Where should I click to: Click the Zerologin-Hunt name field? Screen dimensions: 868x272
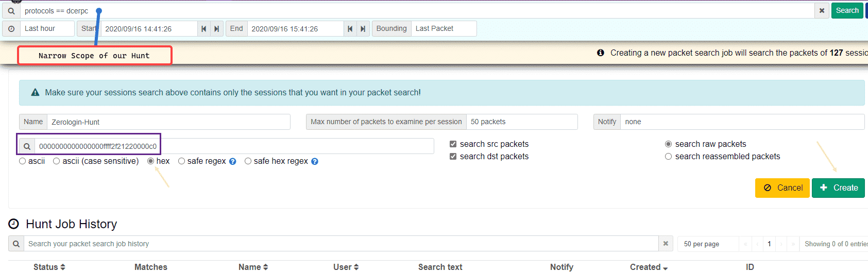pyautogui.click(x=168, y=122)
